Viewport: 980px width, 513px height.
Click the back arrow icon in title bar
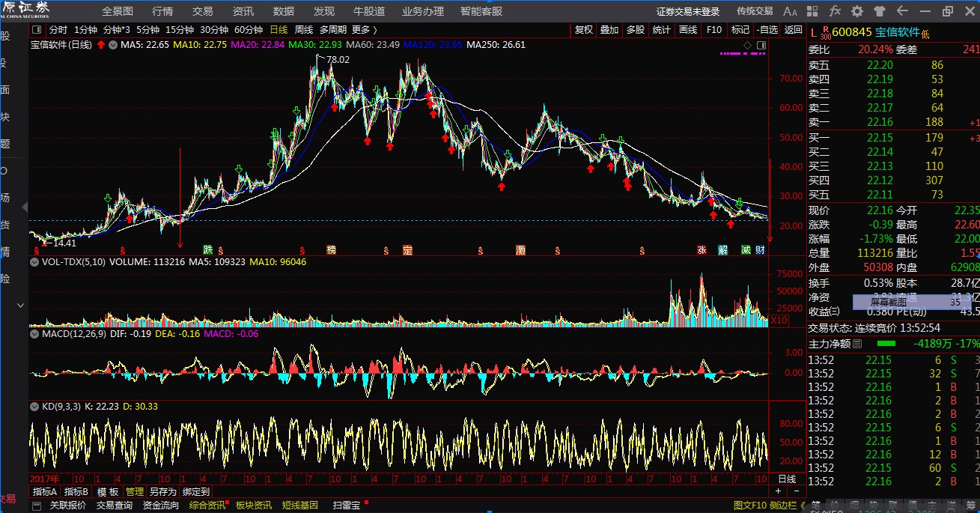coord(902,11)
